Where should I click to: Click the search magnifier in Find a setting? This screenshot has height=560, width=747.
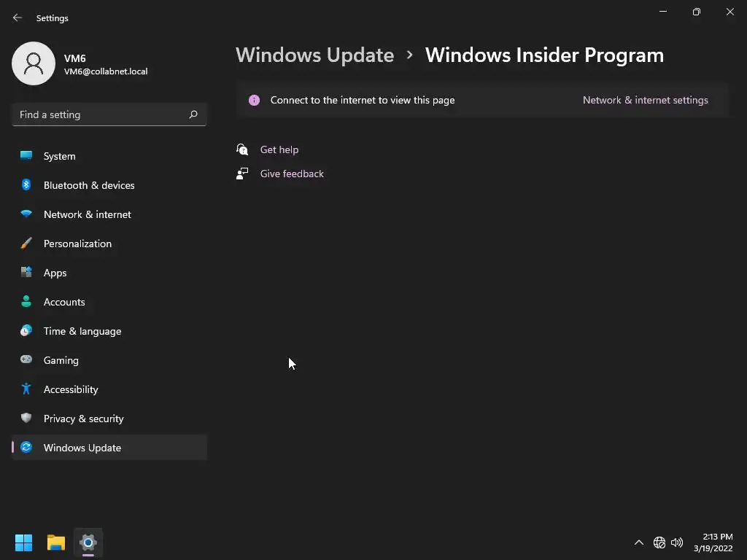[193, 114]
